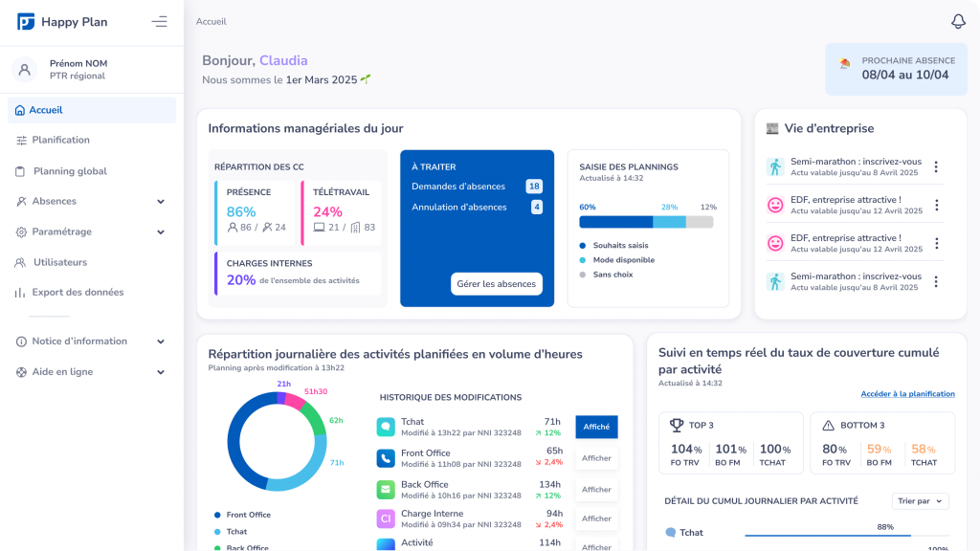Click the user profile avatar icon
980x551 pixels.
point(25,70)
